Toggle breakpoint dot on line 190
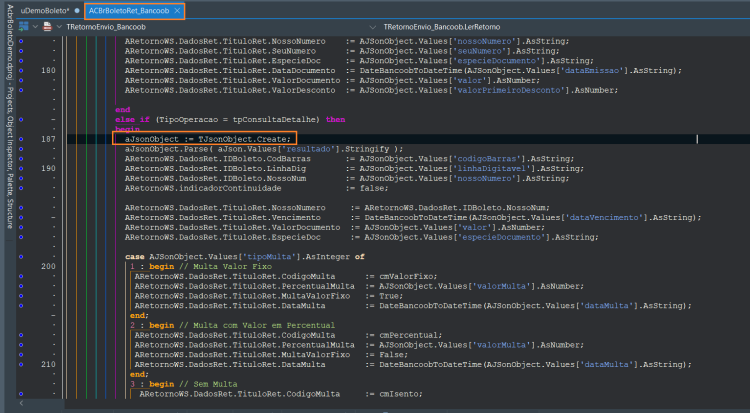This screenshot has width=750, height=413. [x=21, y=168]
